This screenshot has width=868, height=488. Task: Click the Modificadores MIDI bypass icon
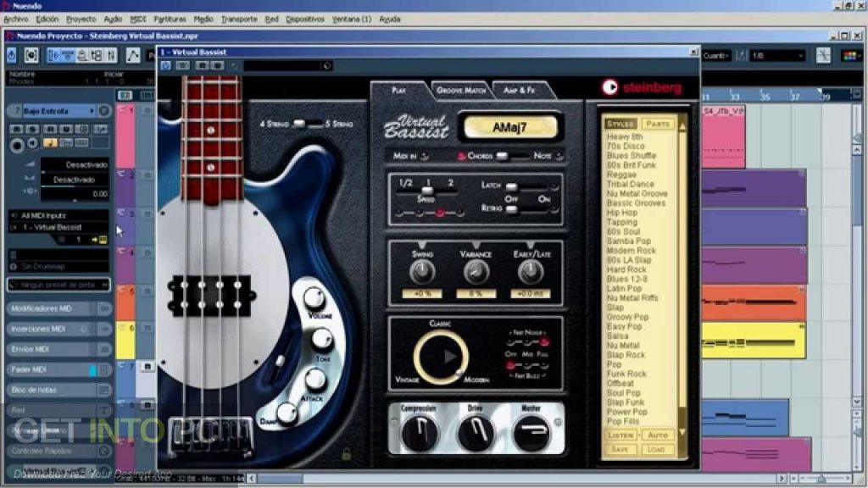click(x=104, y=308)
